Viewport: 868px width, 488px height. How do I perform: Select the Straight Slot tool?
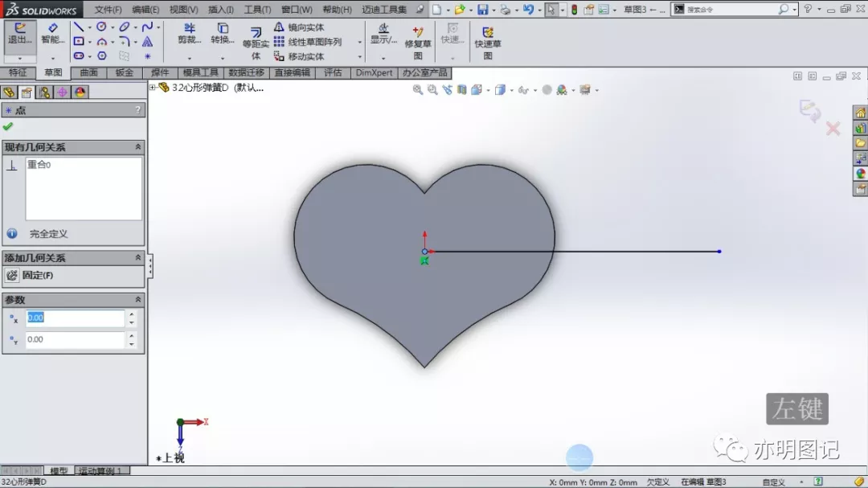[79, 56]
